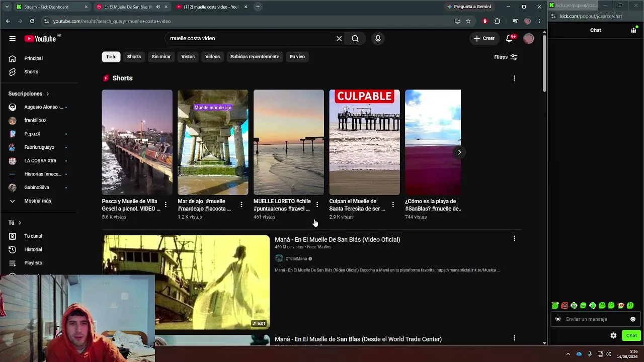Open the YouTube account avatar menu
644x362 pixels.
tap(528, 39)
